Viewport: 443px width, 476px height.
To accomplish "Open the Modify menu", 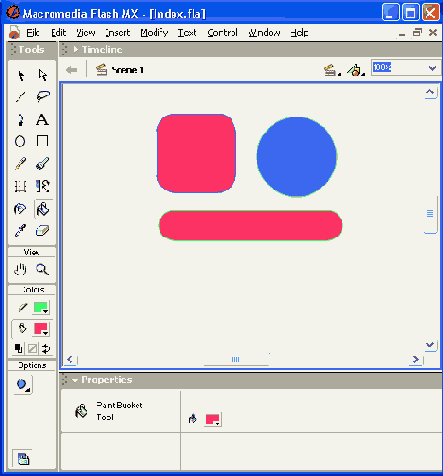I will tap(154, 33).
